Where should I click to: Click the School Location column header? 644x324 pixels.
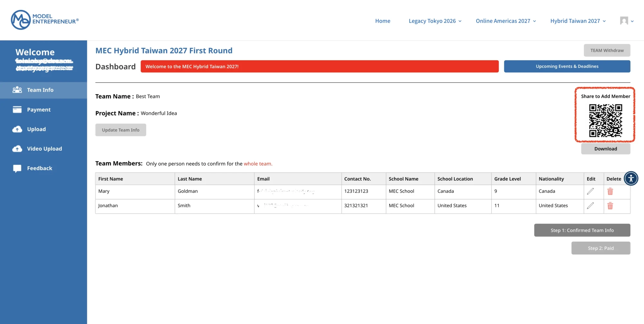point(463,179)
